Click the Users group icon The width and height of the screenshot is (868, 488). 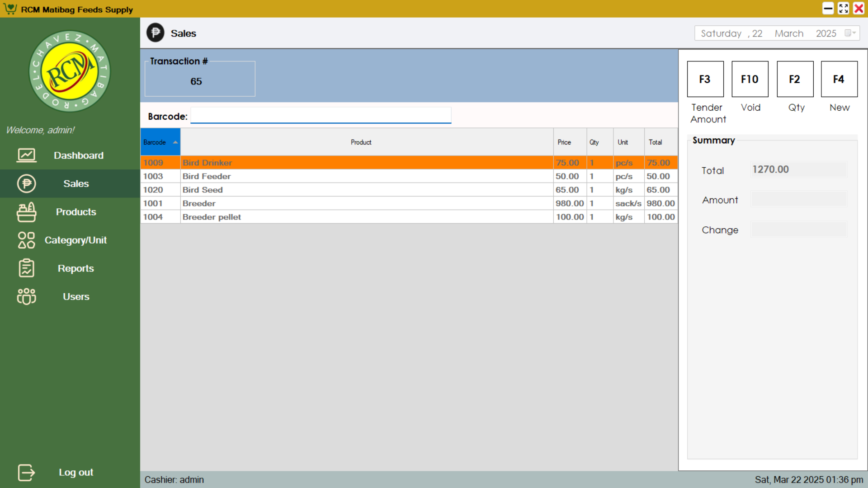pos(27,296)
